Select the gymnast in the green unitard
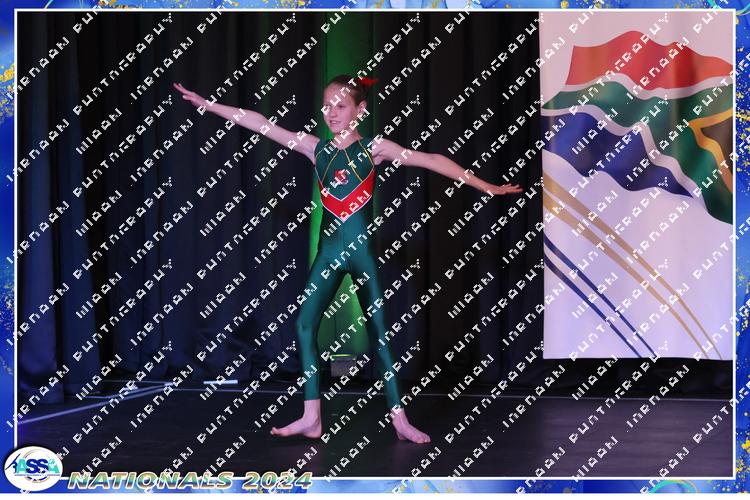The width and height of the screenshot is (750, 500). [348, 259]
